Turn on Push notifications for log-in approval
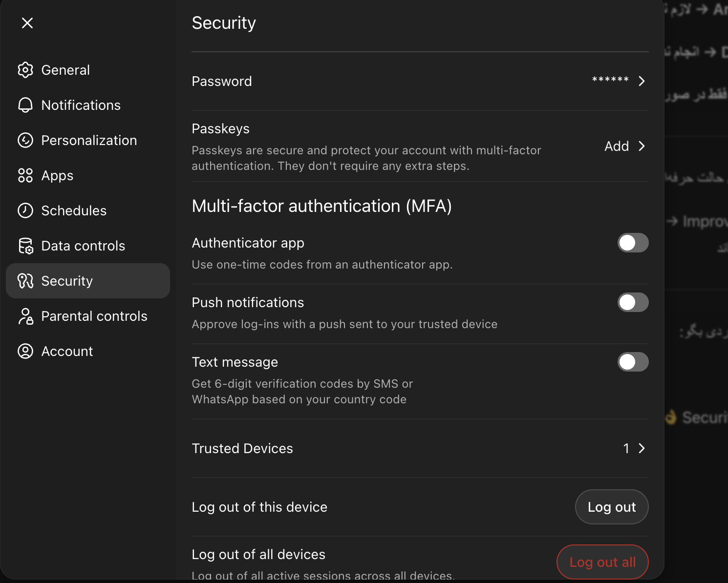 (633, 302)
